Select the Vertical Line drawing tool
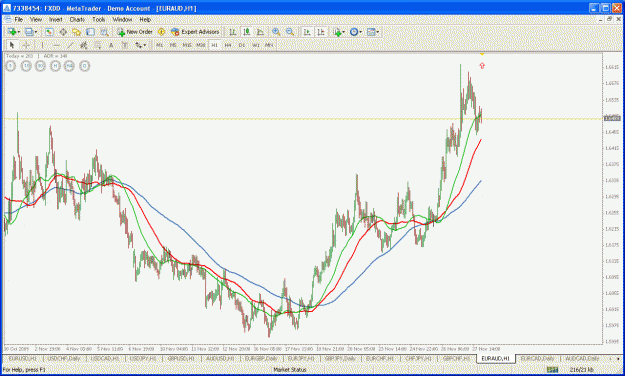 (x=42, y=45)
